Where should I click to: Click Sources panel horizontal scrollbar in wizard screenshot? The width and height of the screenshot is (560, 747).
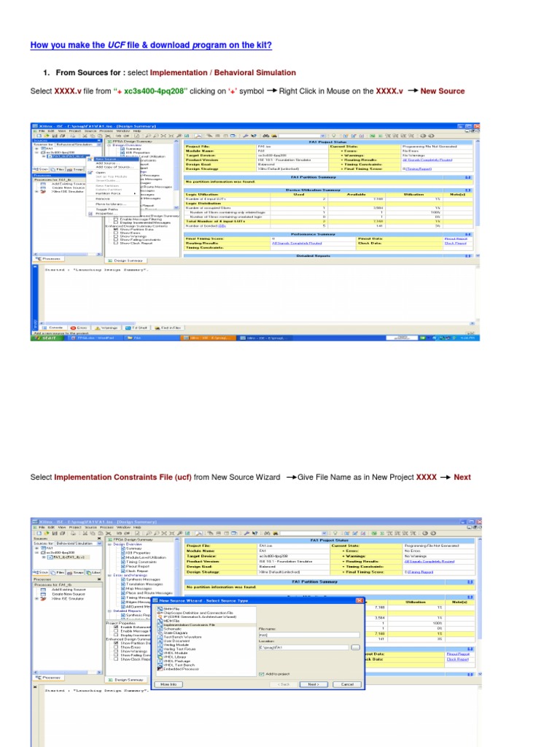[x=67, y=672]
